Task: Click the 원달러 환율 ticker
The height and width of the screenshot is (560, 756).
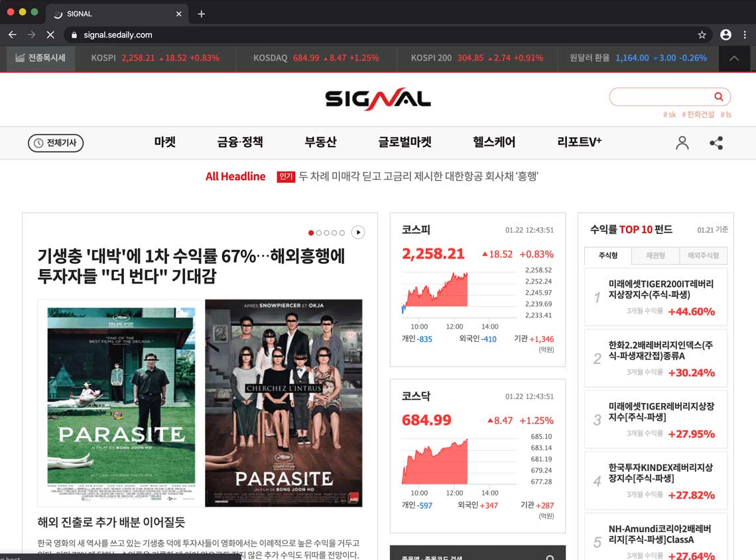Action: point(638,58)
